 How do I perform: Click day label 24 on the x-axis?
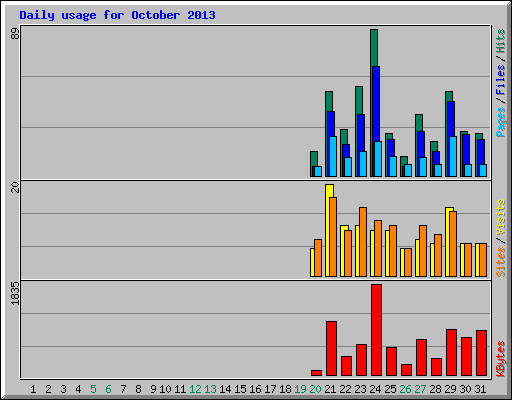[375, 389]
